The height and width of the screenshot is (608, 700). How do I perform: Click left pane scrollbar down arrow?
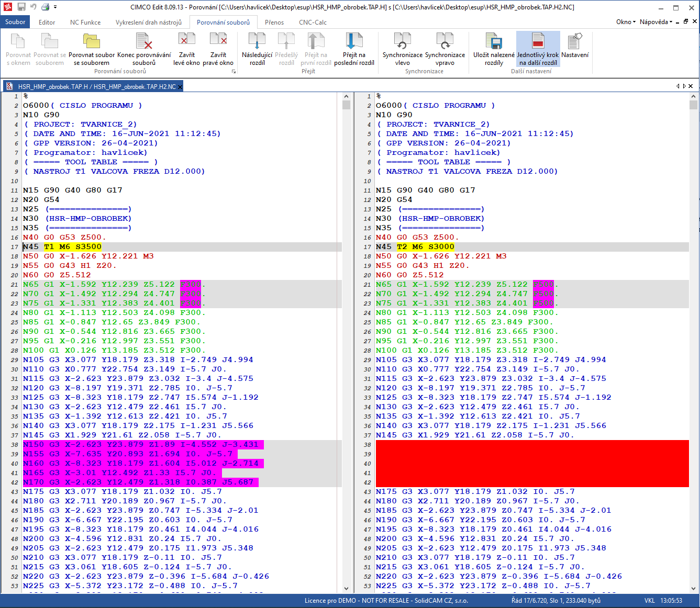coord(346,589)
